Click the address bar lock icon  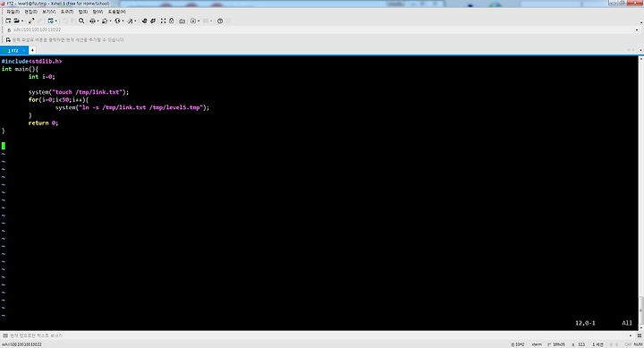coord(9,30)
